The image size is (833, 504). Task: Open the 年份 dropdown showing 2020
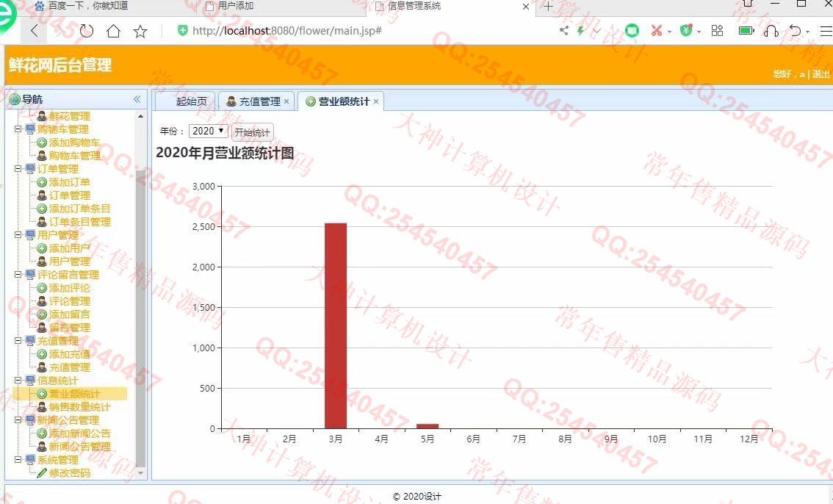click(209, 132)
